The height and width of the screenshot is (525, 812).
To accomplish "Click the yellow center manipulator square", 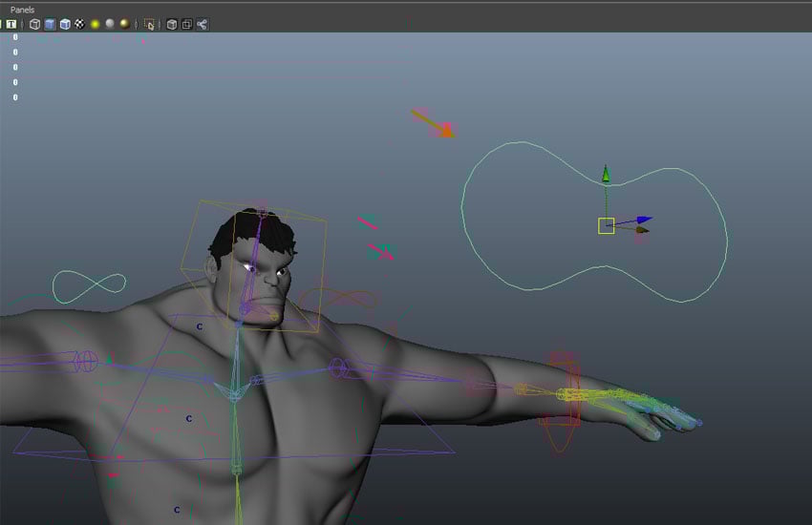I will point(607,225).
